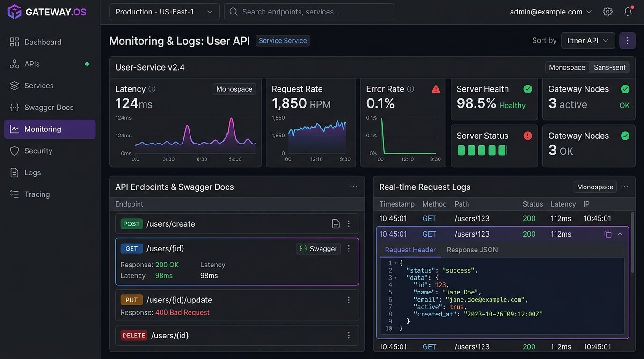Click the Gateway.OS logo
Screen dimensions: 644x359
[47, 12]
